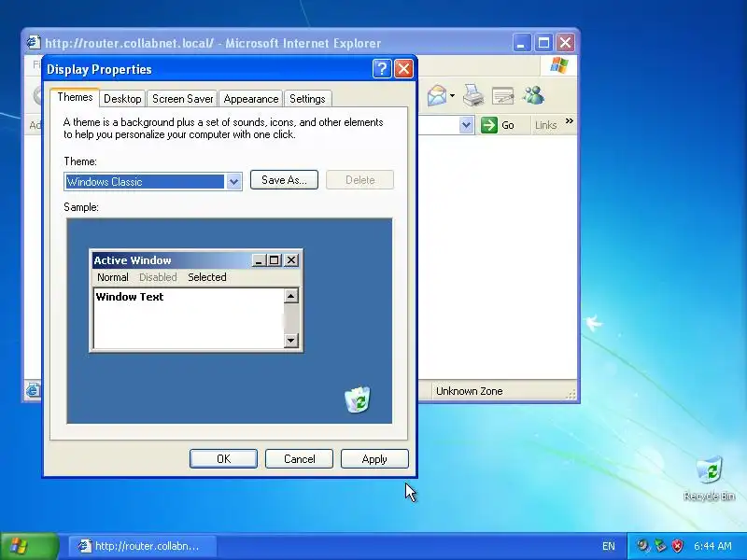Click the sample window scroll down arrow
Image resolution: width=747 pixels, height=560 pixels.
290,340
